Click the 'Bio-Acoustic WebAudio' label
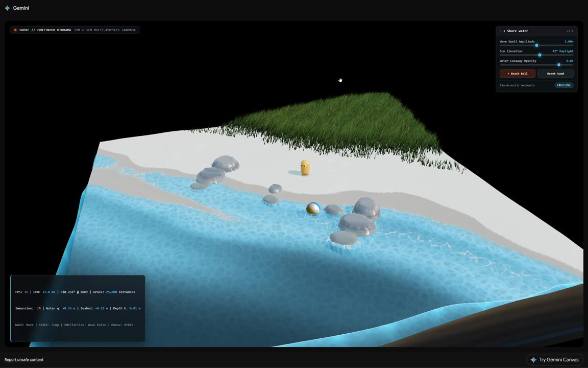Screen dimensions: 588x368 click(517, 86)
